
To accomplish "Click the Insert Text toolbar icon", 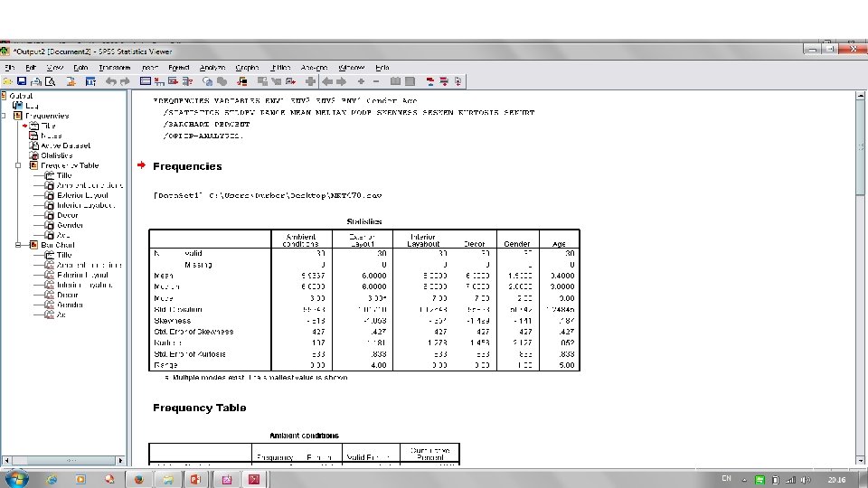I will tap(458, 81).
